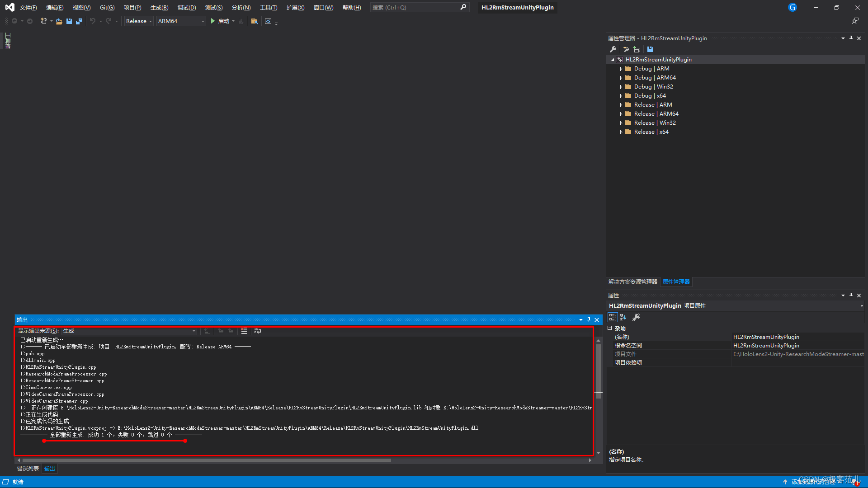Toggle Word Wrap icon in Output toolbar

click(258, 331)
